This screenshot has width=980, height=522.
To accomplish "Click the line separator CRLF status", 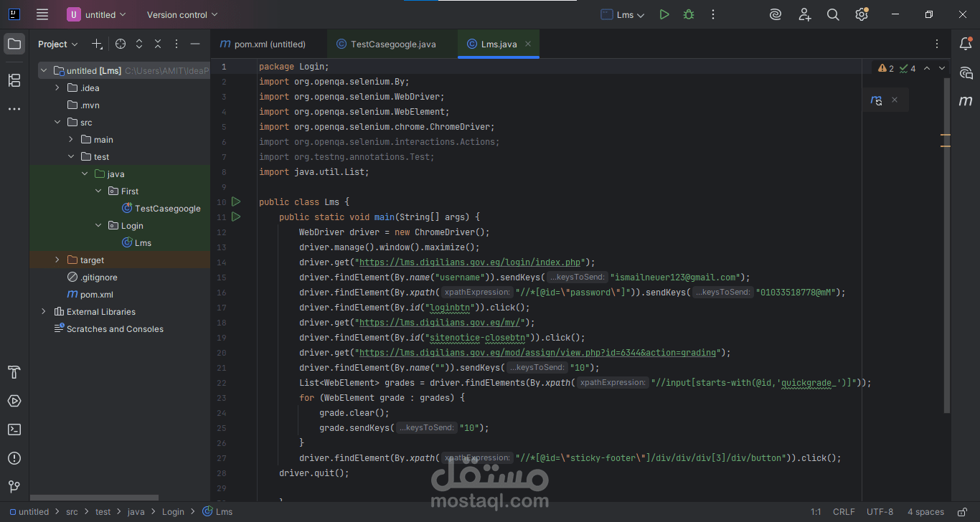I will tap(844, 512).
